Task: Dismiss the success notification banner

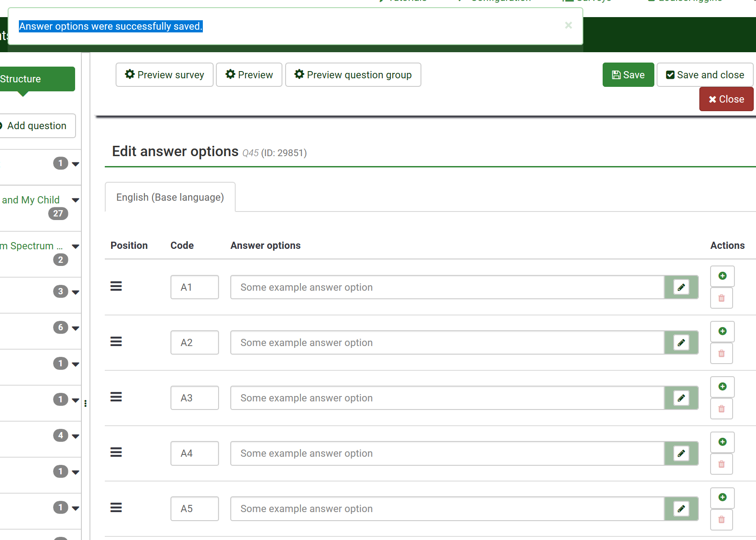Action: pos(568,25)
